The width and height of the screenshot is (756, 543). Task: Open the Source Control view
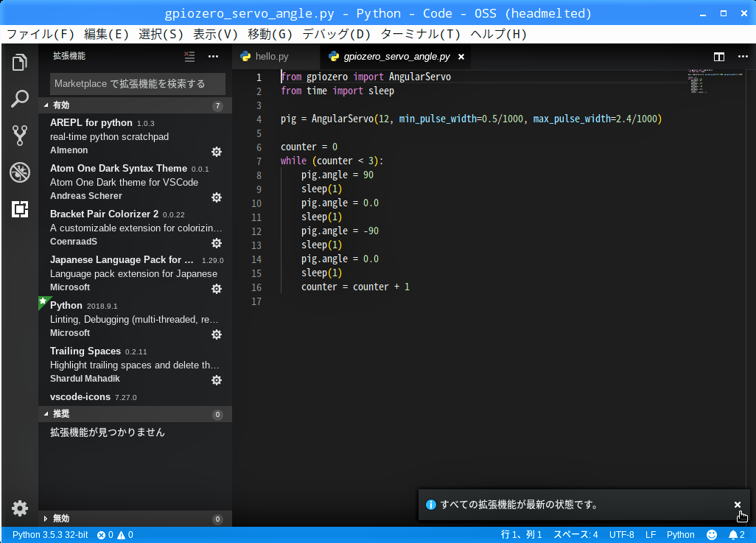pyautogui.click(x=20, y=136)
